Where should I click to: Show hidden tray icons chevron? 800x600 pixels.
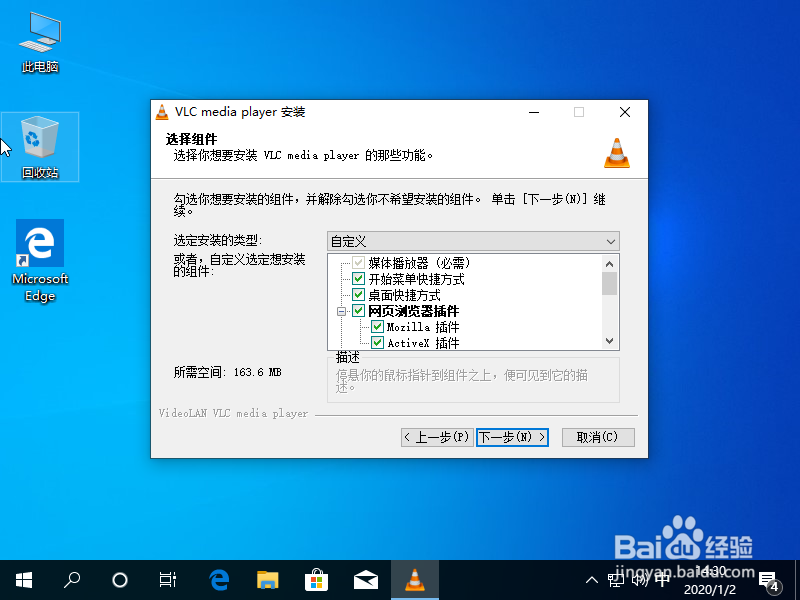(x=592, y=580)
